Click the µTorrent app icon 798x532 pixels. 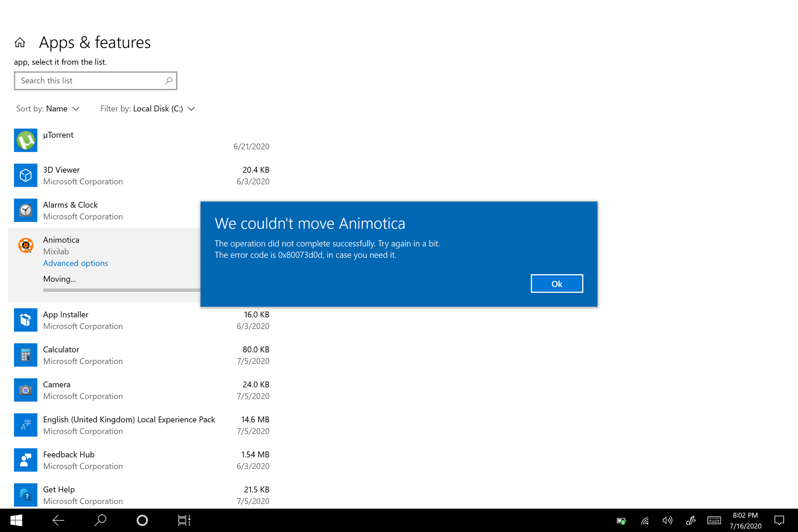click(x=26, y=140)
